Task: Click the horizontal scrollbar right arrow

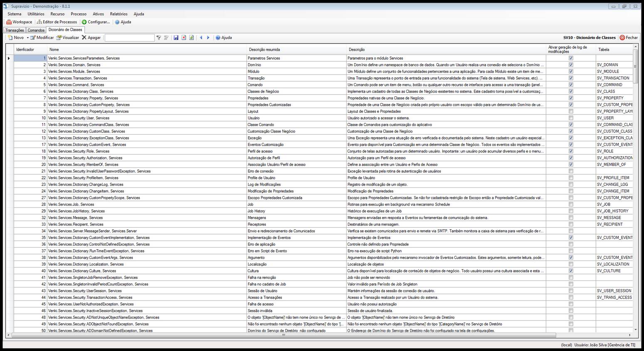Action: click(x=630, y=335)
